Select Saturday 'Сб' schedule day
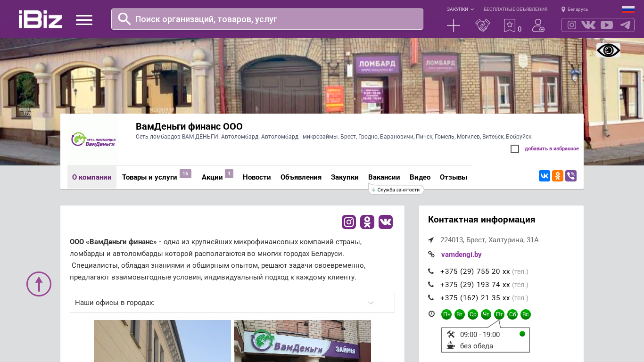Viewport: 644px width, 362px height. (x=512, y=314)
